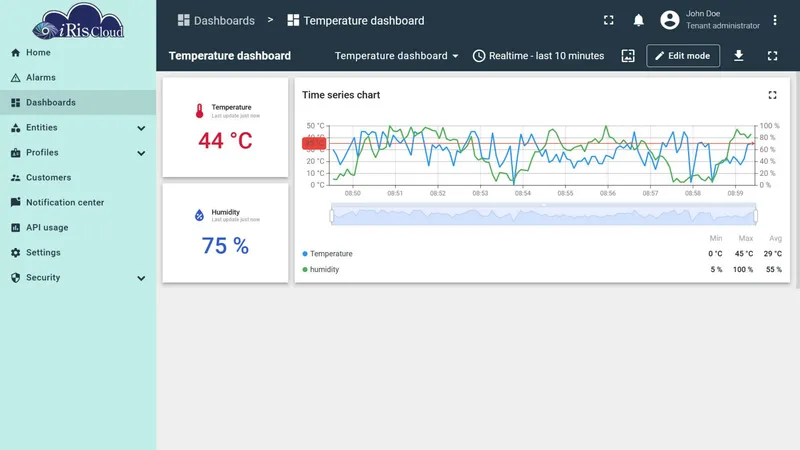800x450 pixels.
Task: Enter Edit mode
Action: tap(683, 56)
